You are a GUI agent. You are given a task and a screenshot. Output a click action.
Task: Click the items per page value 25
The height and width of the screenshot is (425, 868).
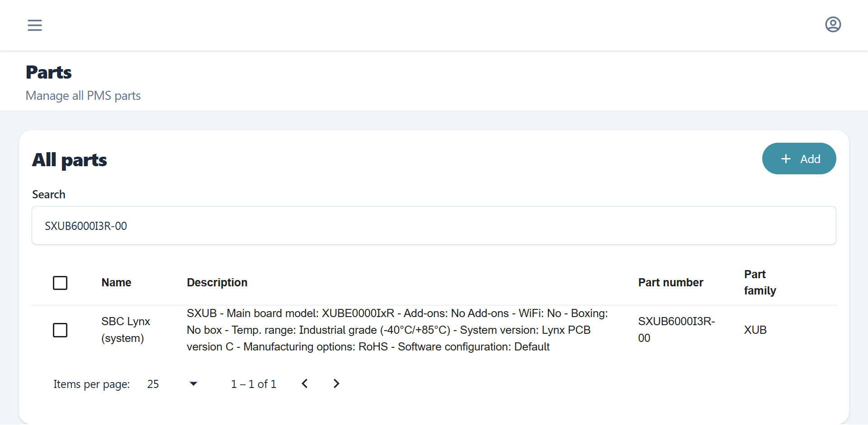(153, 384)
